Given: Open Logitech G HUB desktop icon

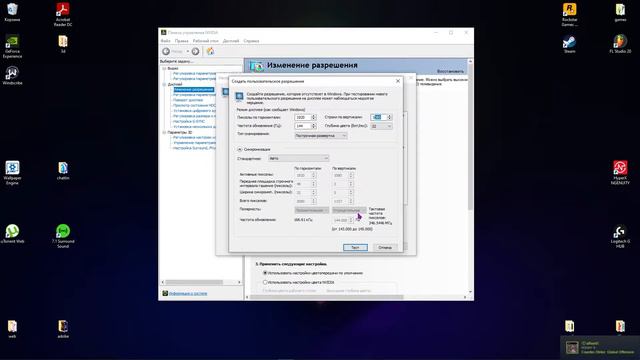Looking at the screenshot, I should point(620,236).
